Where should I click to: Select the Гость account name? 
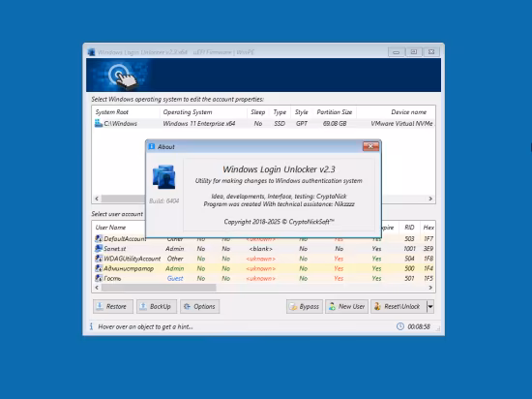pos(112,278)
